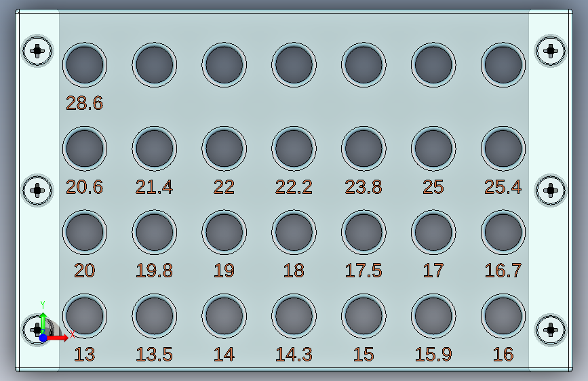
Task: Select the hole labeled 19.8
Action: pyautogui.click(x=155, y=232)
